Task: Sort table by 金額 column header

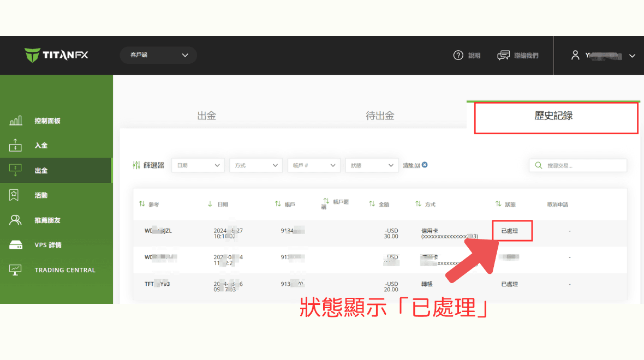Action: (x=380, y=204)
